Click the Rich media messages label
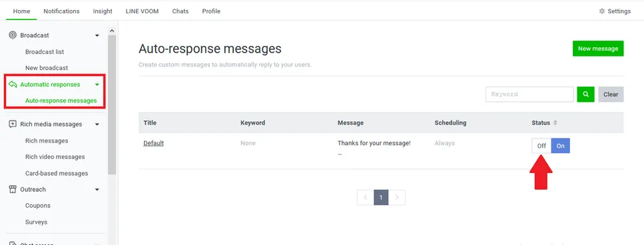Image resolution: width=644 pixels, height=245 pixels. click(51, 124)
